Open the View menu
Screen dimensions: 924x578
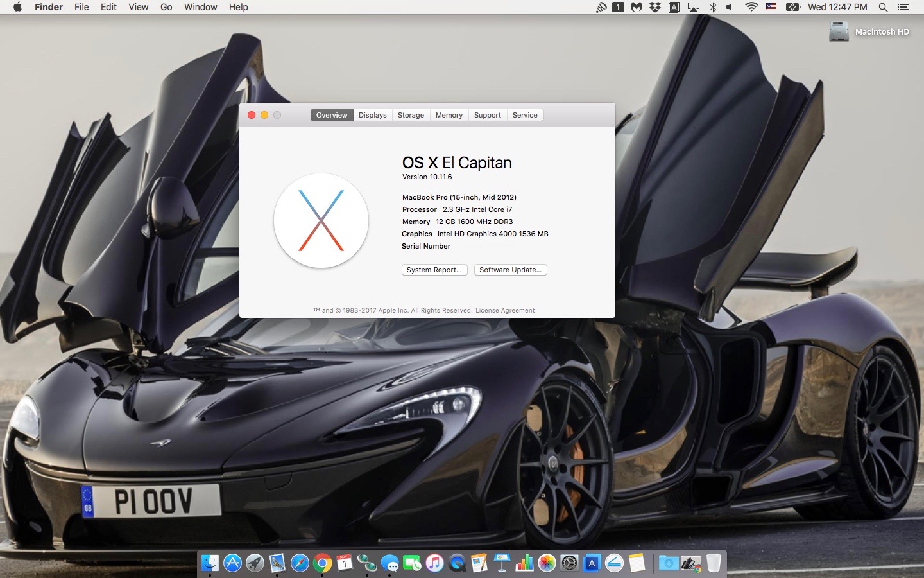pos(138,7)
